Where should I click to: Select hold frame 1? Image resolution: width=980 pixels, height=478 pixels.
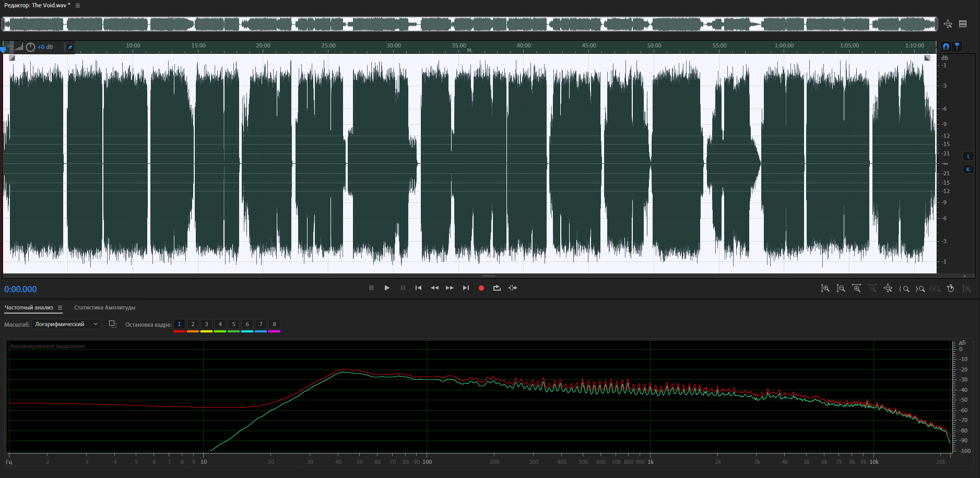179,325
